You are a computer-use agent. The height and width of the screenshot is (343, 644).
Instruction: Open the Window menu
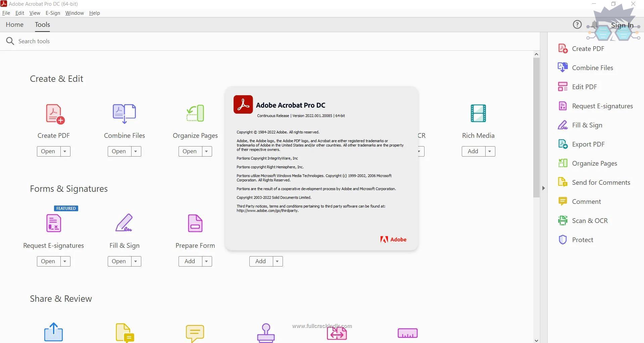click(x=75, y=13)
